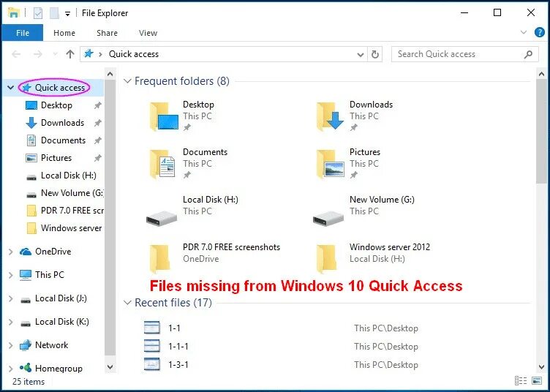Viewport: 550px width, 392px height.
Task: Select Desktop in the navigation pane
Action: [56, 105]
